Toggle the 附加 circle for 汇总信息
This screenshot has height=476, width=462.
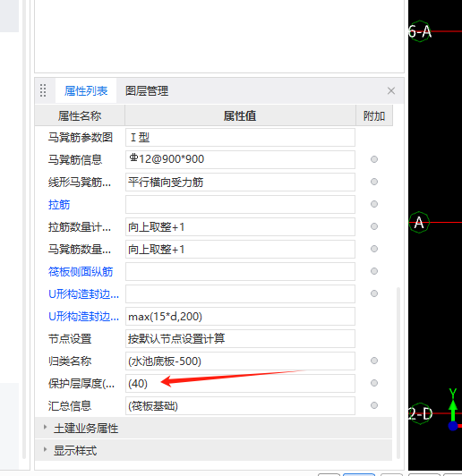(x=374, y=405)
